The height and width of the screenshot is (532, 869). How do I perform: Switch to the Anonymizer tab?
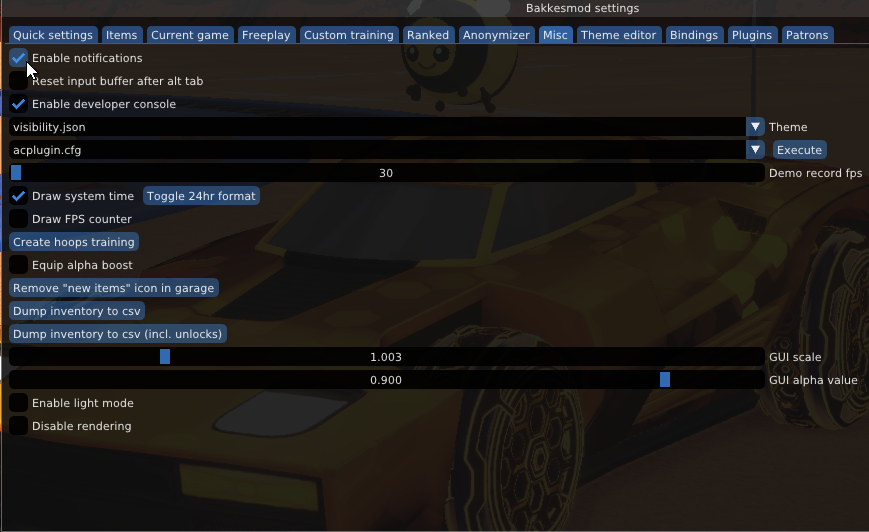click(496, 35)
